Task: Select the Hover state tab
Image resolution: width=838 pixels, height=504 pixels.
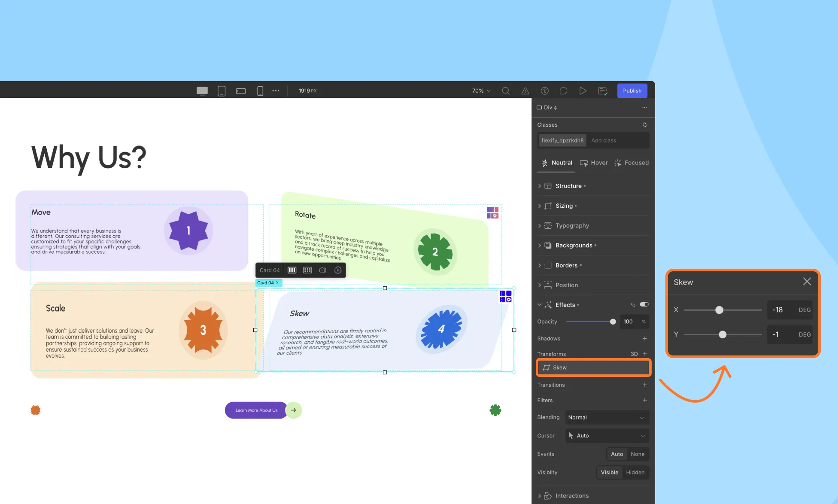Action: pos(594,163)
